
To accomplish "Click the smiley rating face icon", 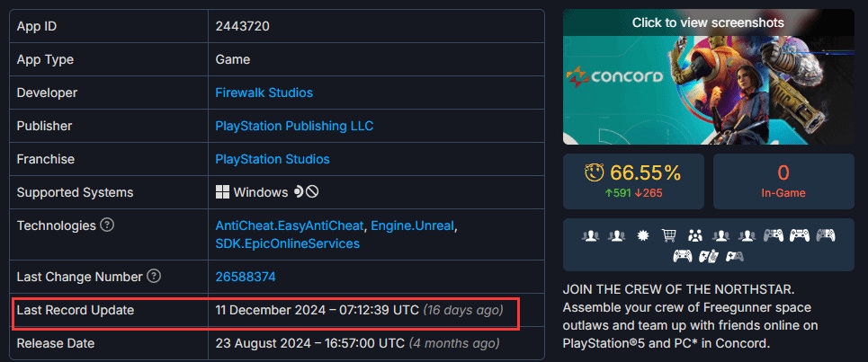I will [595, 173].
